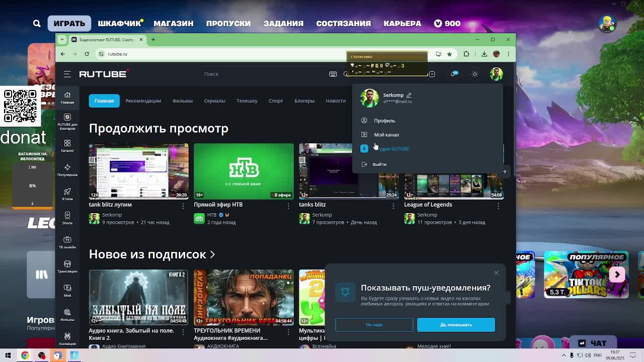Open the Rutube hamburger menu
Viewport: 644px width, 362px height.
(67, 74)
